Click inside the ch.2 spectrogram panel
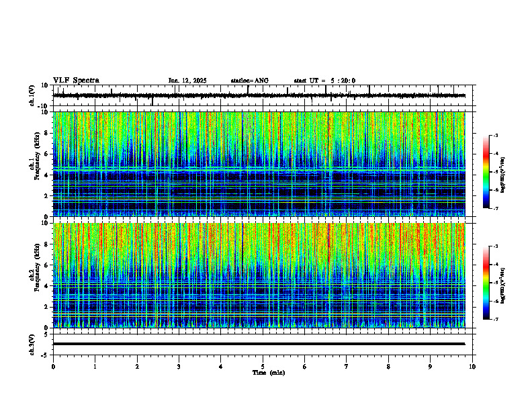Viewport: 532px width, 411px height. 259,275
